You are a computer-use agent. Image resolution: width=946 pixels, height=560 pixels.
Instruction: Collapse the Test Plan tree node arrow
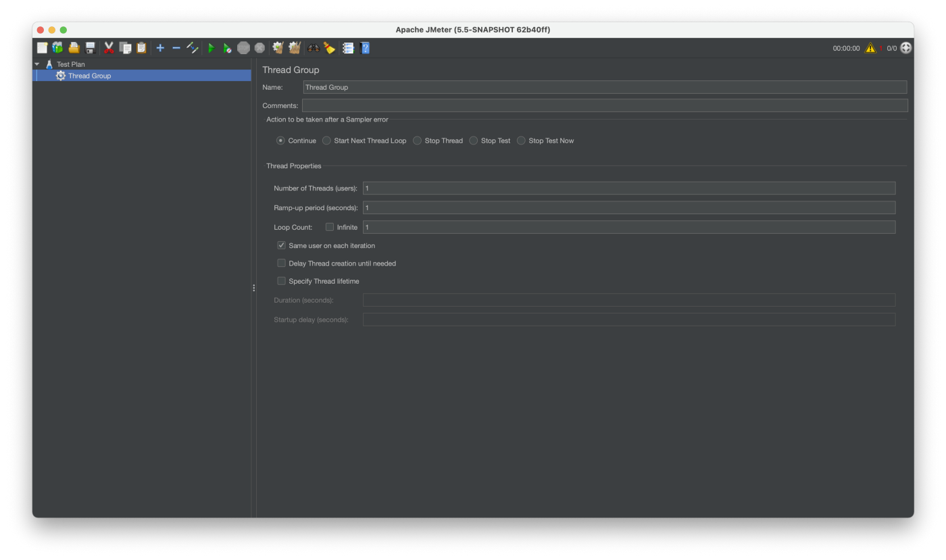[x=37, y=64]
